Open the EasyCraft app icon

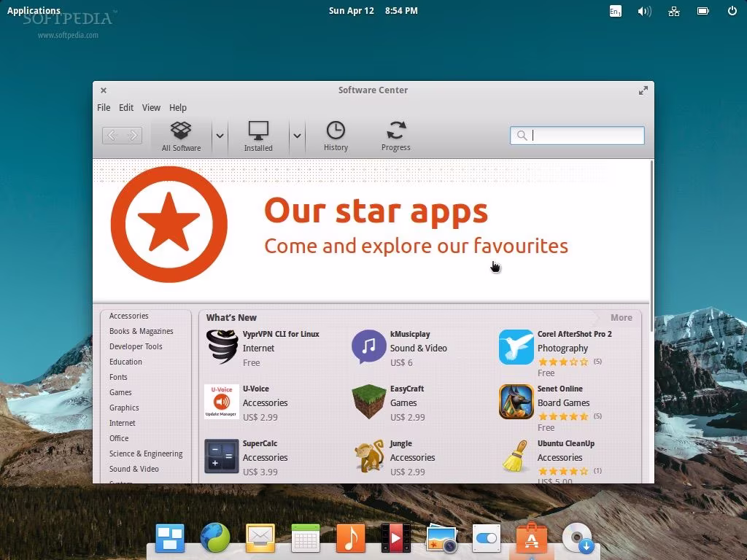[368, 402]
